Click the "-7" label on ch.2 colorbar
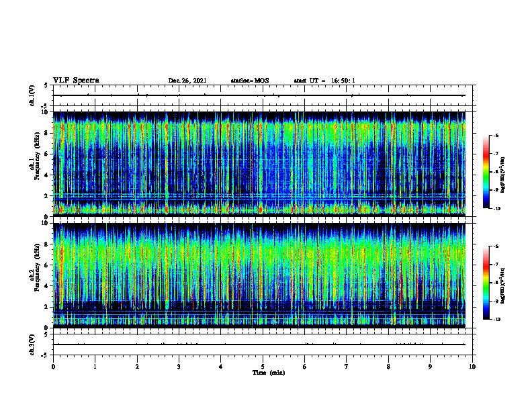 point(496,265)
